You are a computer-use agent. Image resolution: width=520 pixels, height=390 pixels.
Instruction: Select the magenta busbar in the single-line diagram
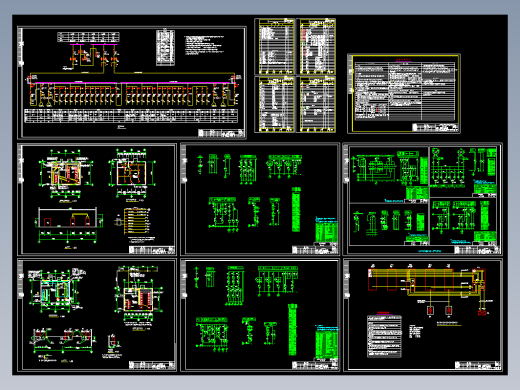coord(133,83)
